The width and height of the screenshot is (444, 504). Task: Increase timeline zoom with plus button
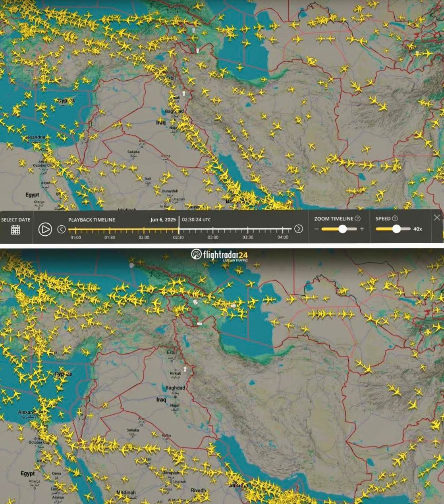[362, 229]
